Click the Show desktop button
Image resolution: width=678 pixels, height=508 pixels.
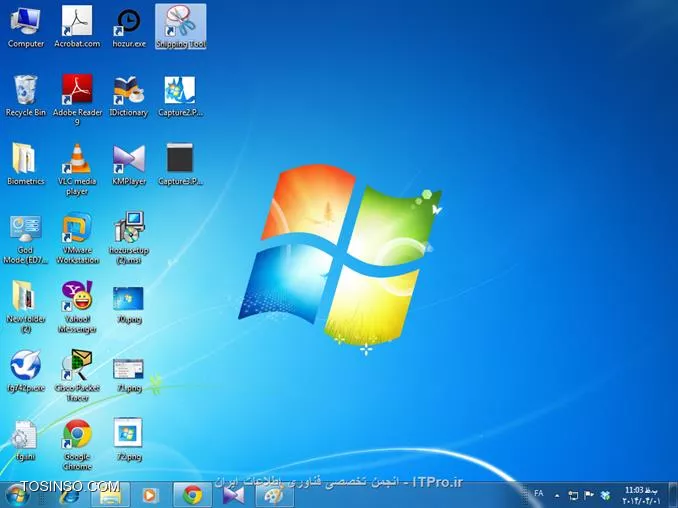click(673, 495)
